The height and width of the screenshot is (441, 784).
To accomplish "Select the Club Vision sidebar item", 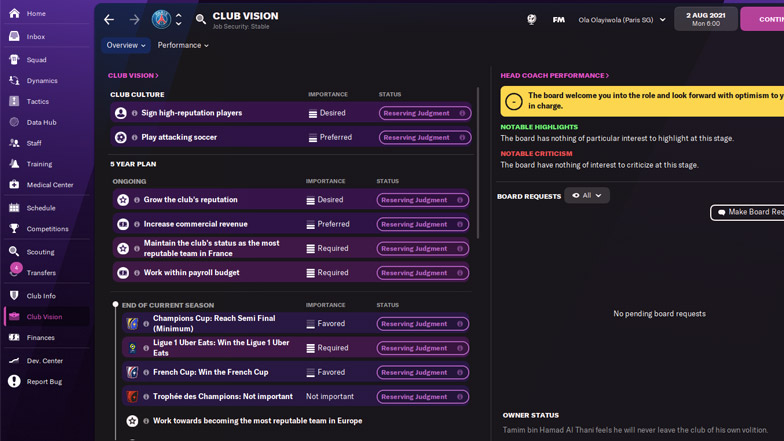I will (x=47, y=317).
